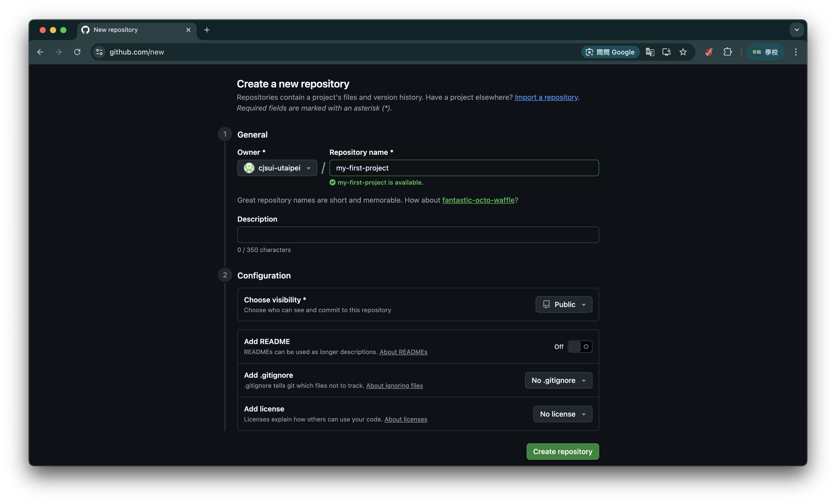Open the Chrome three-dot menu
Image resolution: width=836 pixels, height=504 pixels.
click(796, 52)
